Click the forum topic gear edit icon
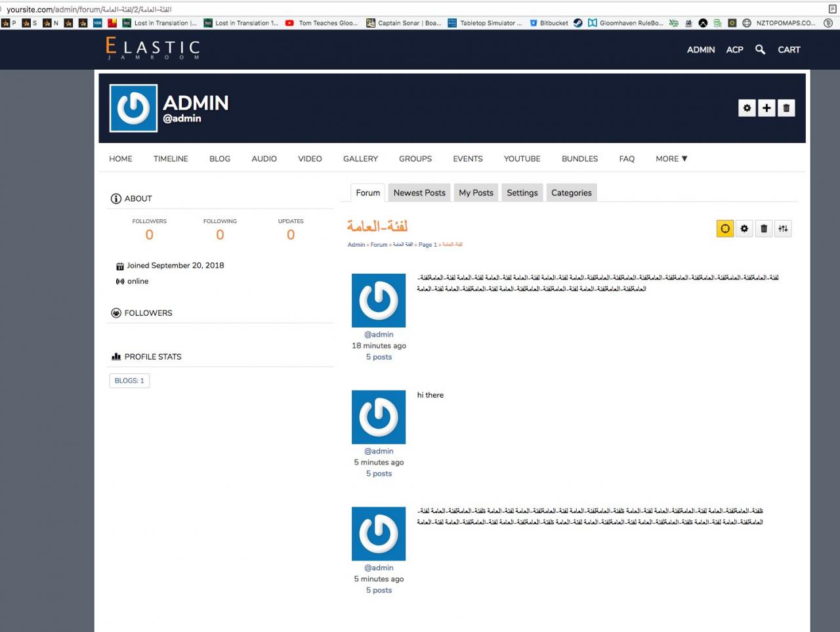 744,228
